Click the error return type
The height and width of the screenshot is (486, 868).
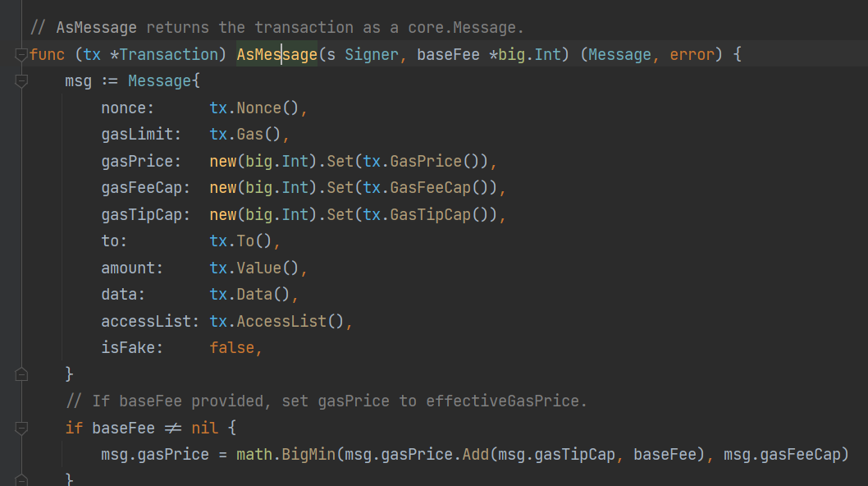pyautogui.click(x=692, y=55)
